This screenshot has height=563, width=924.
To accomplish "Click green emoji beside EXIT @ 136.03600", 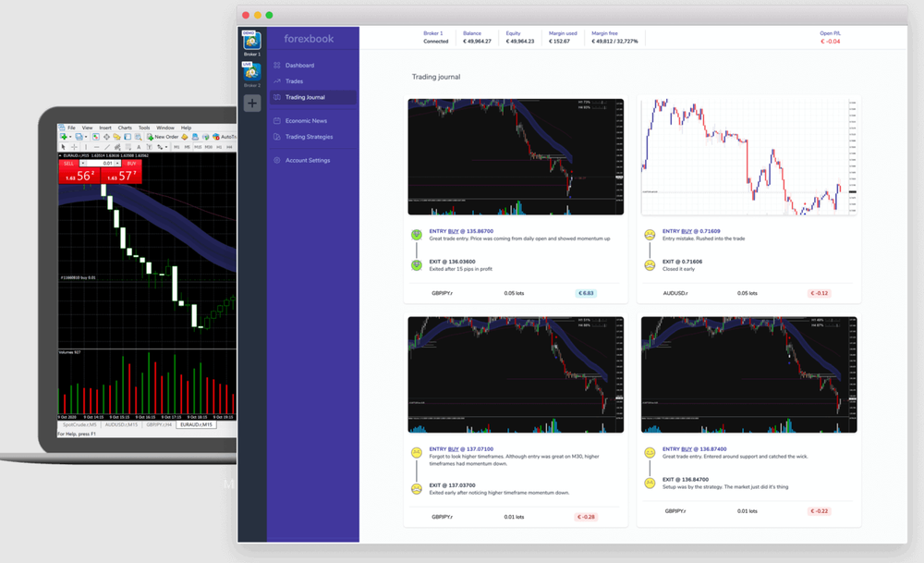I will [x=417, y=265].
